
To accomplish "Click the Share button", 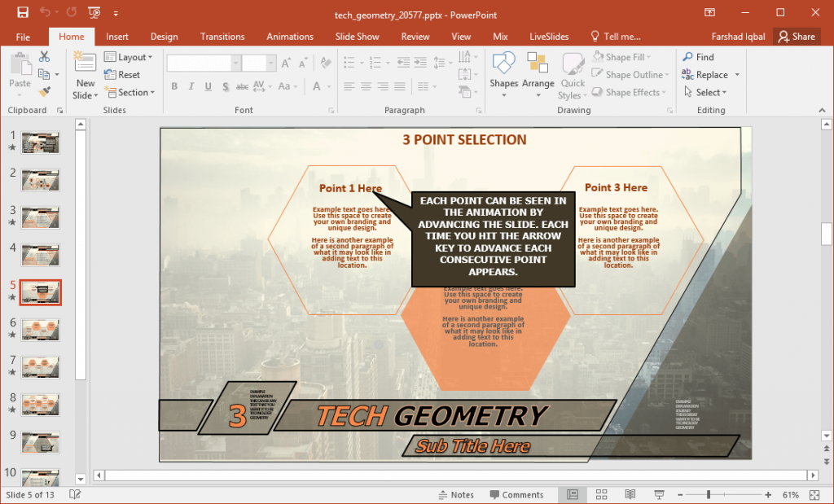I will point(797,36).
